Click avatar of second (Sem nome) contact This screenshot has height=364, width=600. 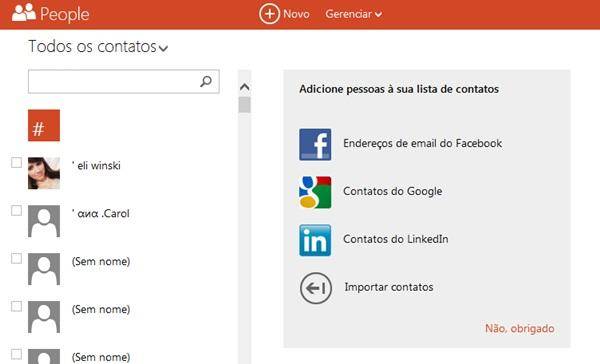click(44, 317)
